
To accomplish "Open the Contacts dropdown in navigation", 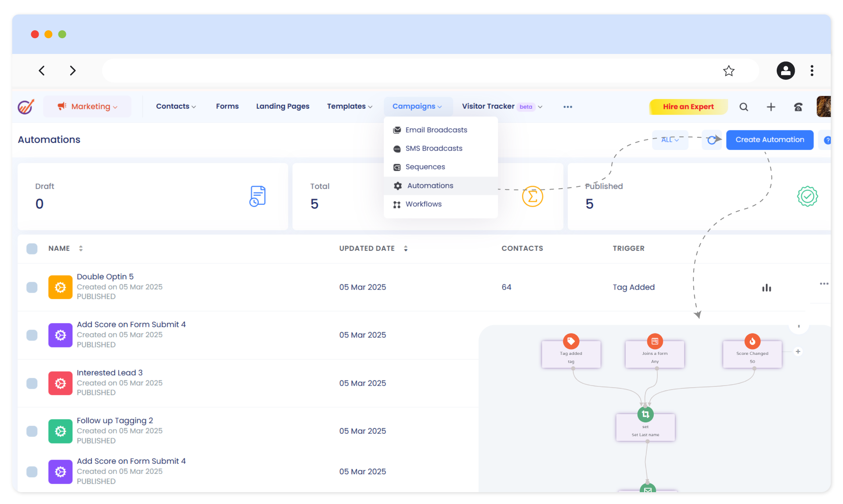I will (x=176, y=106).
